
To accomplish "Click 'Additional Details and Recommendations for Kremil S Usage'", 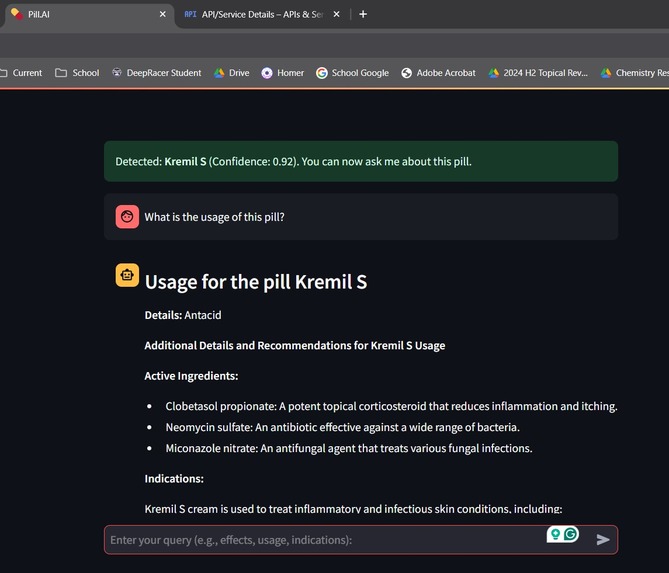I will click(x=295, y=345).
